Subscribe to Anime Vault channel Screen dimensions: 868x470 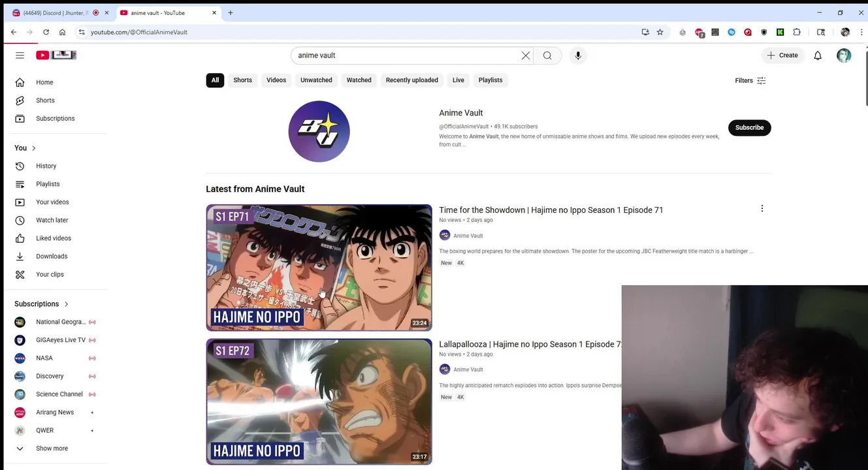pyautogui.click(x=749, y=128)
